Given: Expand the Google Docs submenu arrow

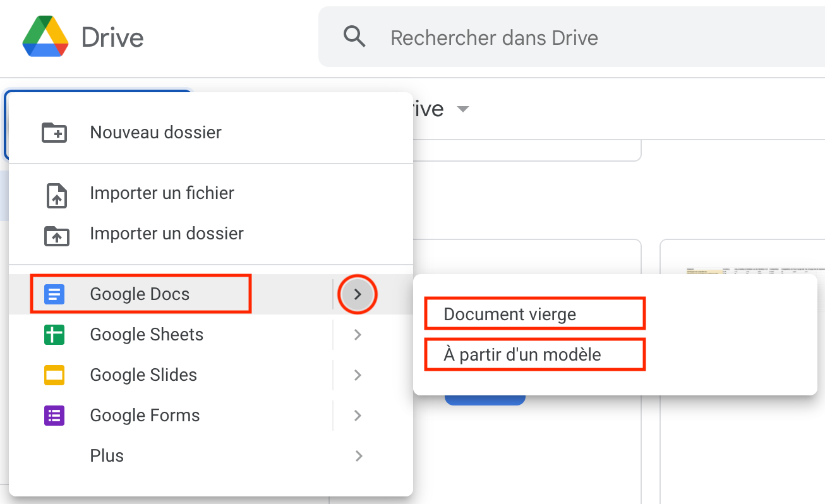Looking at the screenshot, I should (358, 294).
